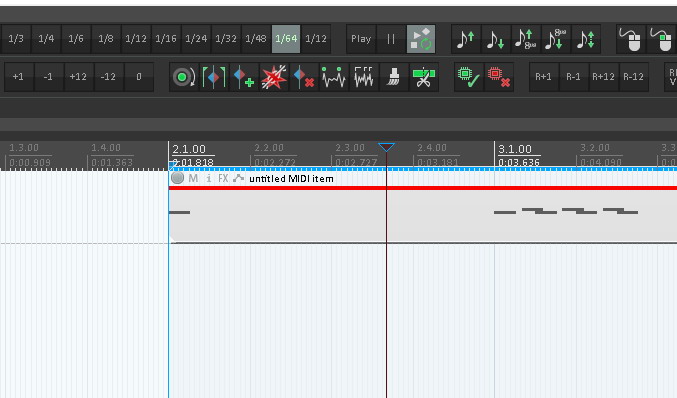The width and height of the screenshot is (677, 398).
Task: Click the red explosion starburst icon
Action: pyautogui.click(x=274, y=77)
